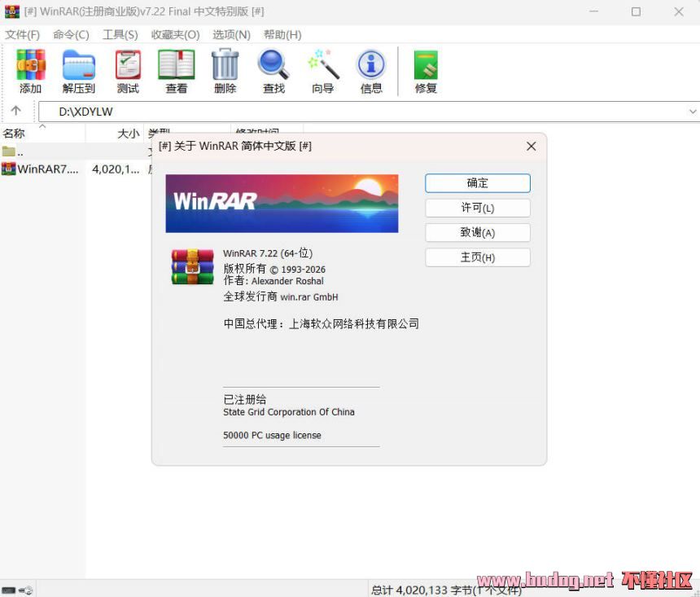Viewport: 700px width, 597px height.
Task: Maximize the WinRAR main window
Action: click(x=636, y=12)
